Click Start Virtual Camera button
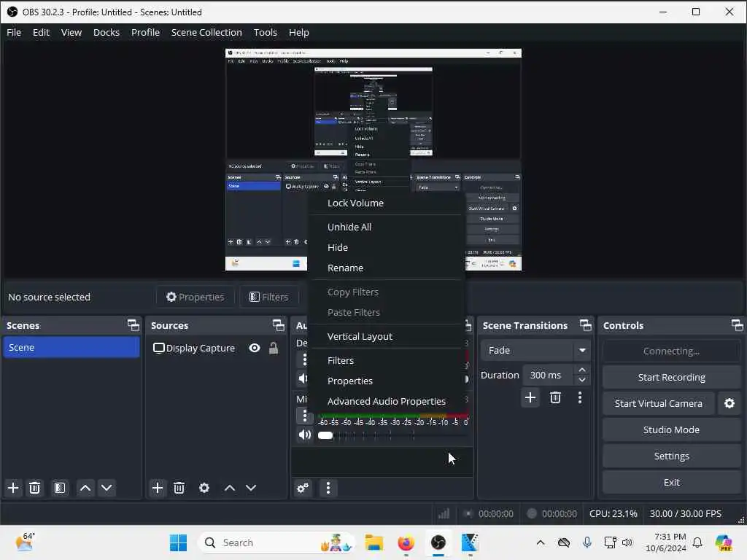 click(659, 403)
